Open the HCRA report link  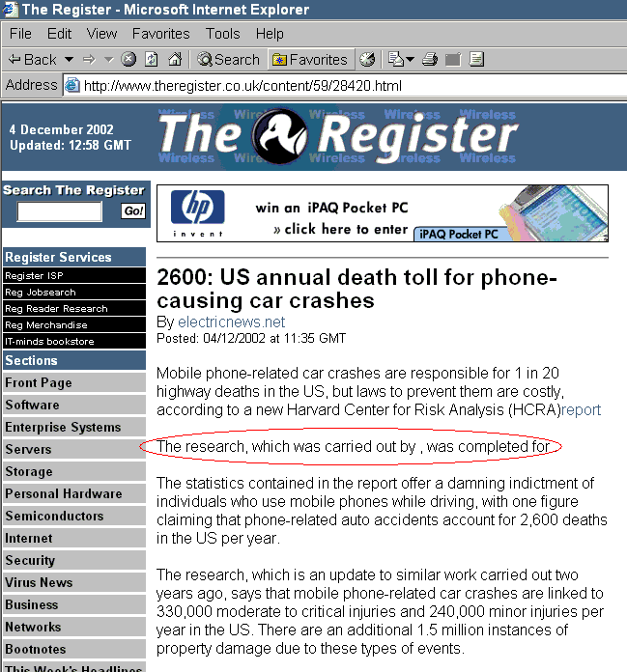point(582,410)
